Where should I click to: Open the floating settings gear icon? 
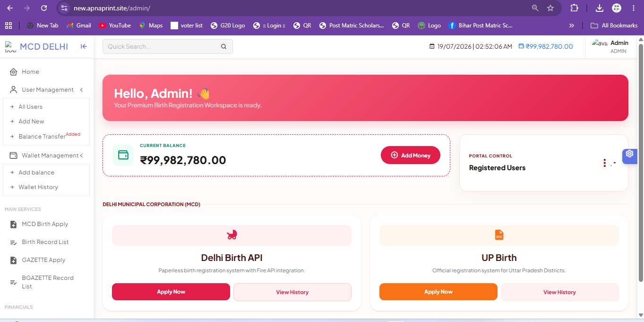629,154
